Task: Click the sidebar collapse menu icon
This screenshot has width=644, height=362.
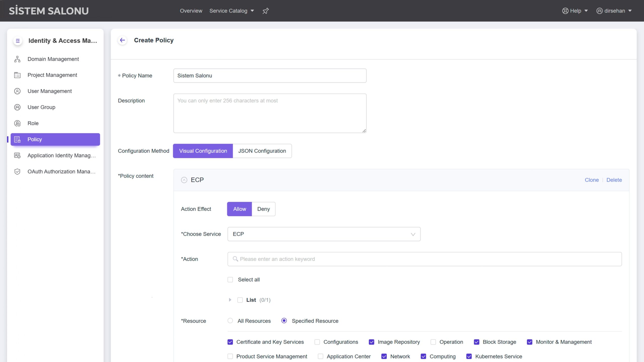Action: point(18,41)
